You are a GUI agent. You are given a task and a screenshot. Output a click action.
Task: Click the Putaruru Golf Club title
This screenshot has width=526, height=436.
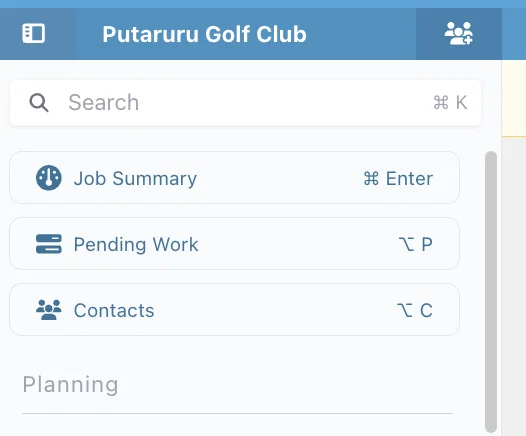point(204,34)
